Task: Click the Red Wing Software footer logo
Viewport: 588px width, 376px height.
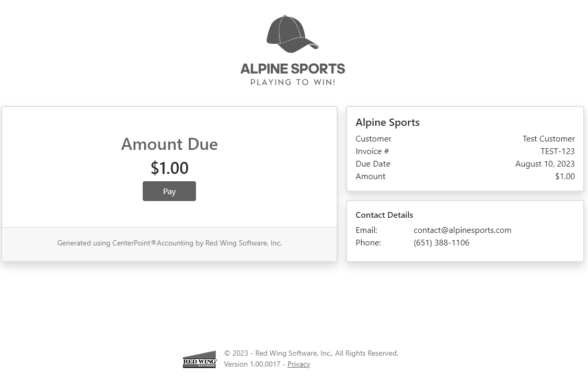Action: (200, 360)
